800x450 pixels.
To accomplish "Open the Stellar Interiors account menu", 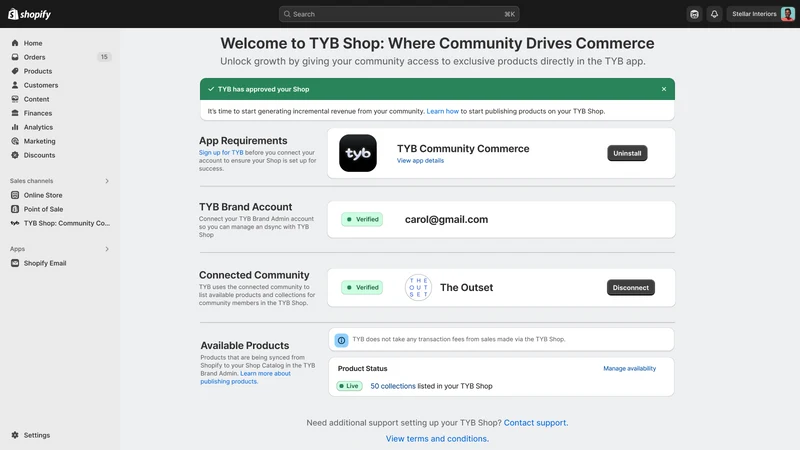I will coord(761,14).
